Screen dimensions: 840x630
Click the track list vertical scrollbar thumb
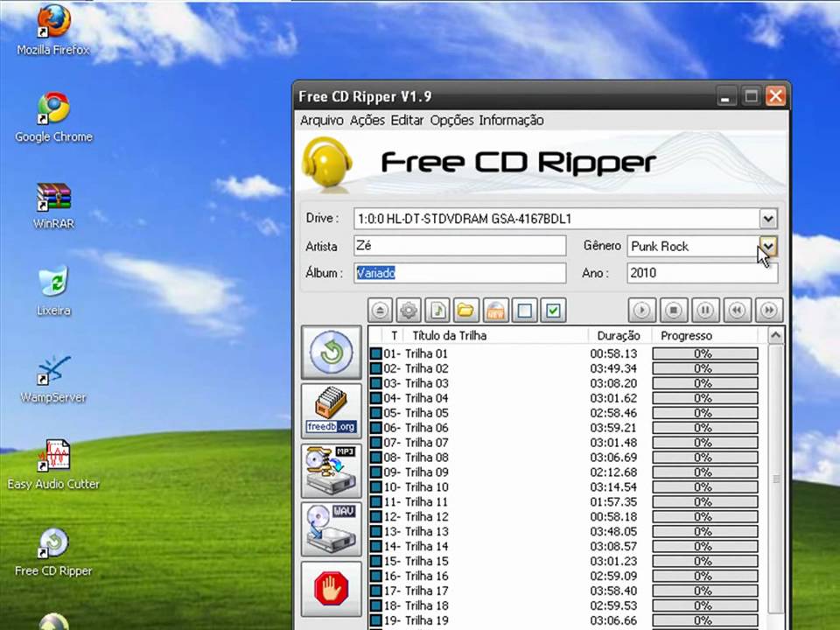click(x=775, y=479)
